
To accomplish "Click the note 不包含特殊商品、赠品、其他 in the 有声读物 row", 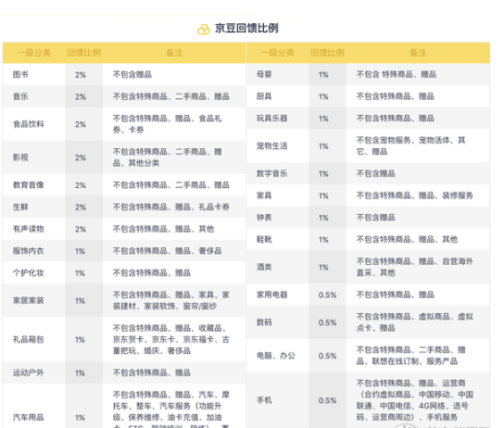I will [x=163, y=229].
